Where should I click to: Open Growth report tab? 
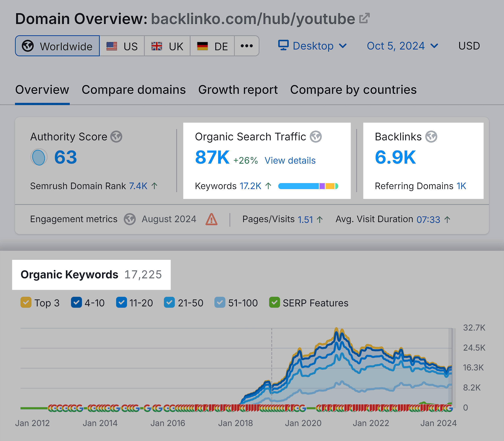(x=238, y=90)
